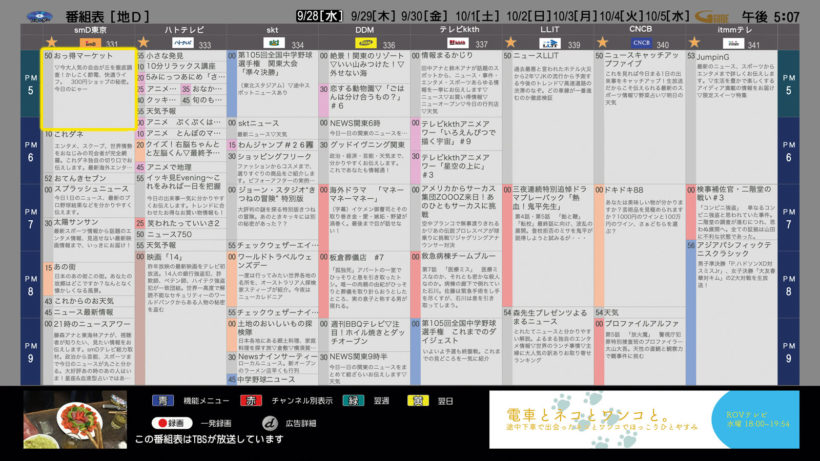Select program 板倉葬儀店 #7
Viewport: 820px width, 461px height.
pos(365,285)
